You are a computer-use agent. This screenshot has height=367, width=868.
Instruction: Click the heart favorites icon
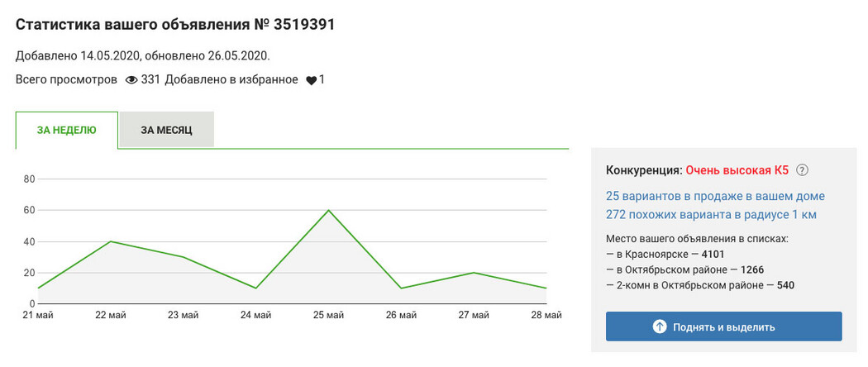point(311,80)
